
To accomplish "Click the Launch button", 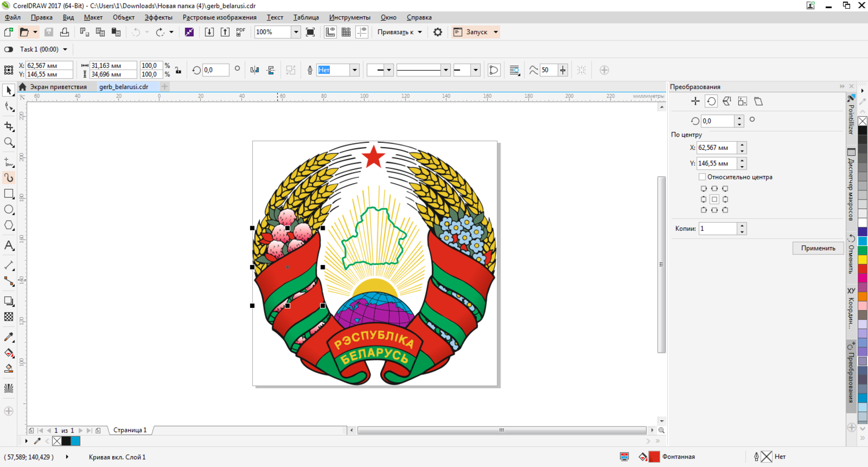I will coord(475,32).
